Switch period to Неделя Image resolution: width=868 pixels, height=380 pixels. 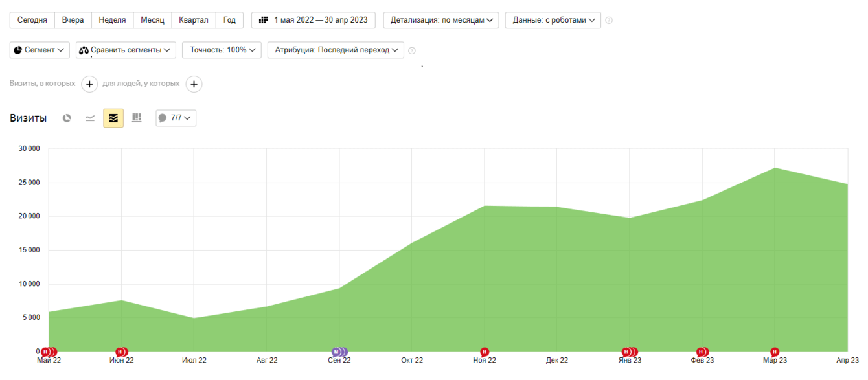tap(113, 20)
